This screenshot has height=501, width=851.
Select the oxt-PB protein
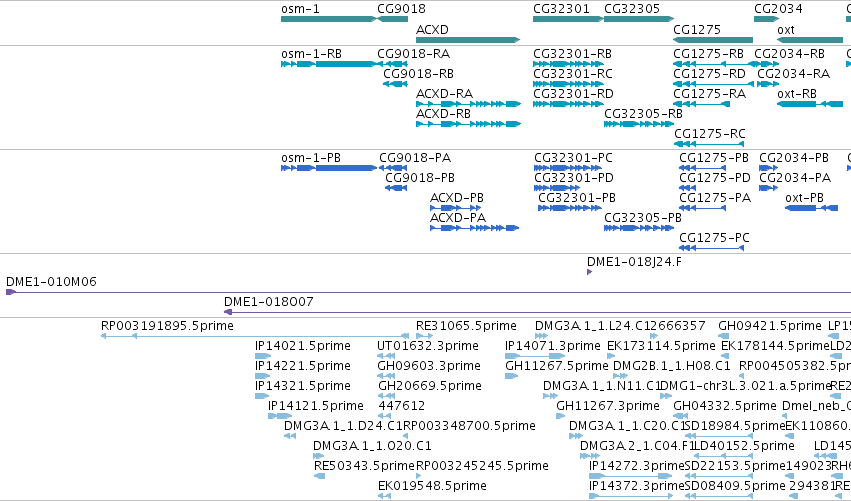click(x=811, y=208)
